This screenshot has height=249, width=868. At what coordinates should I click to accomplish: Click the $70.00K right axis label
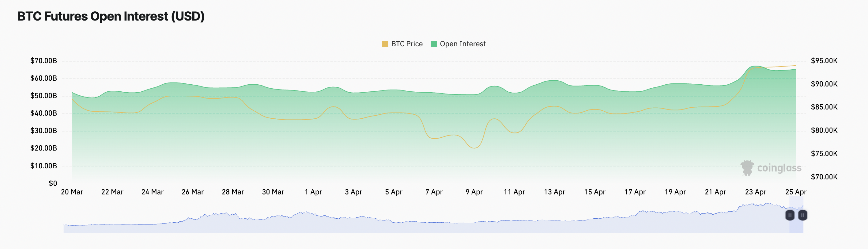pyautogui.click(x=824, y=177)
